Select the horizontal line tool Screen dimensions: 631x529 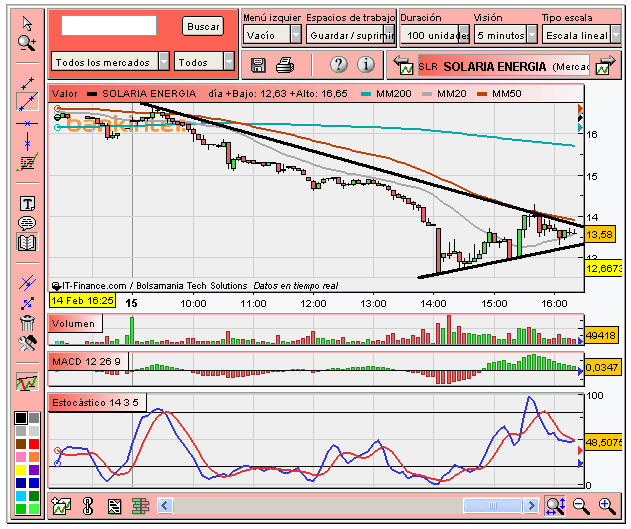coord(27,123)
